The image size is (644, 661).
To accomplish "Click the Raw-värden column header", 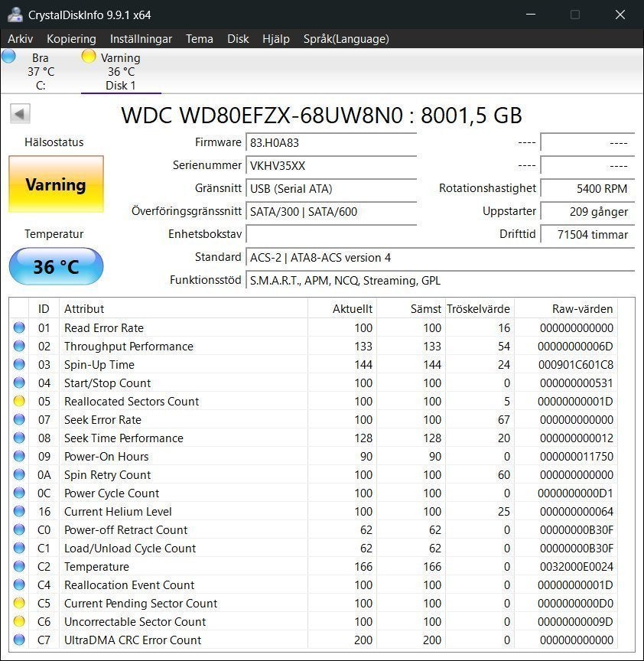I will (x=566, y=308).
